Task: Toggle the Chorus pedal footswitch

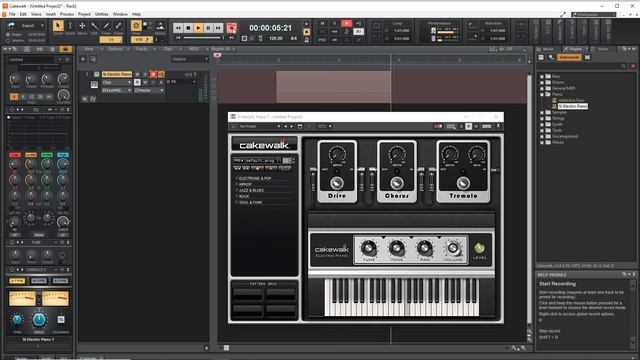Action: click(396, 183)
